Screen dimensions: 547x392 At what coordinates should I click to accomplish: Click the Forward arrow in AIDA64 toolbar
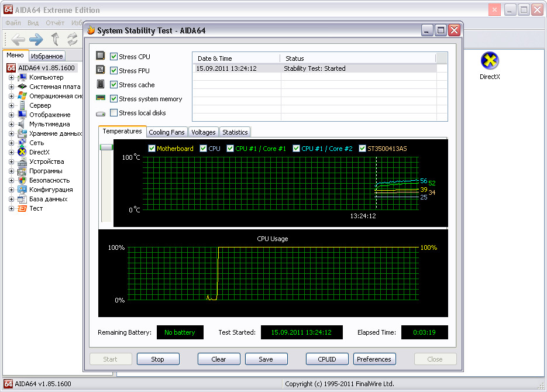coord(36,39)
